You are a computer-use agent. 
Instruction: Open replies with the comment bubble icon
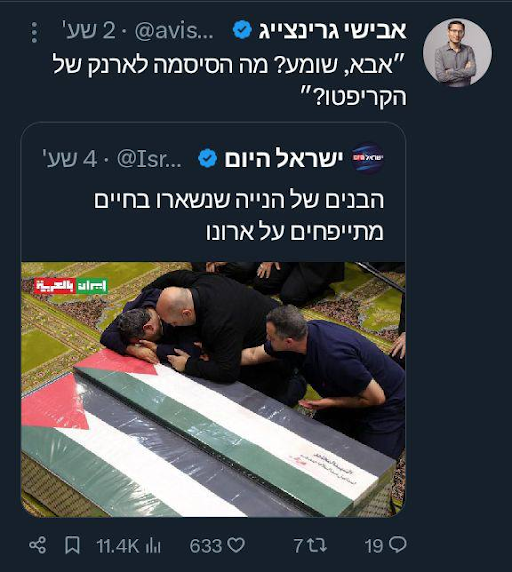click(397, 545)
